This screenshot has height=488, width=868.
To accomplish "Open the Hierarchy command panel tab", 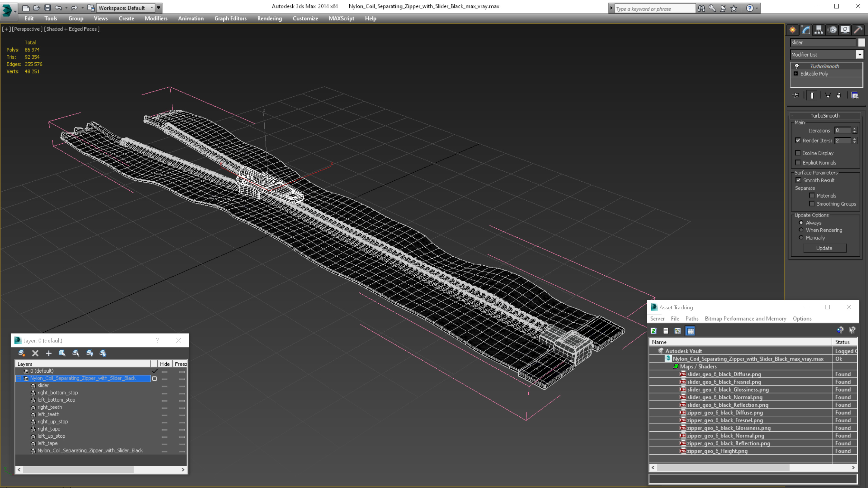I will point(819,30).
